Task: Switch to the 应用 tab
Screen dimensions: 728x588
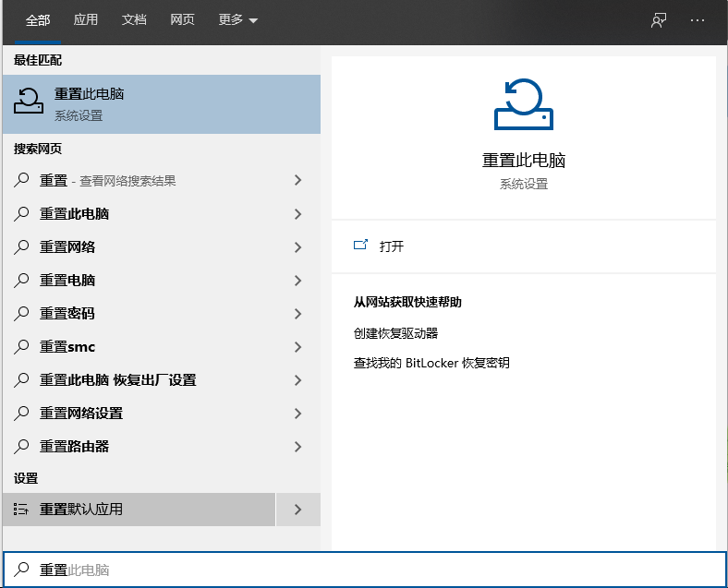Action: click(x=86, y=20)
